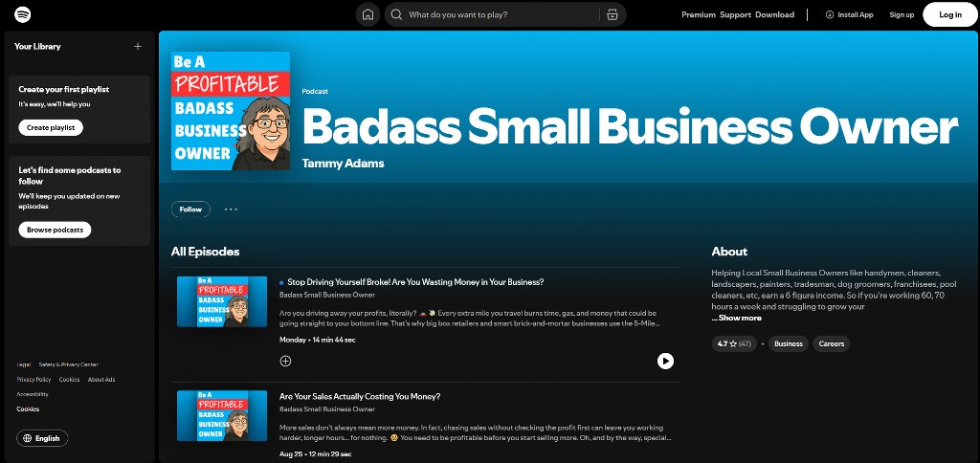Open Legal footer link
Viewport: 980px width, 463px height.
24,364
